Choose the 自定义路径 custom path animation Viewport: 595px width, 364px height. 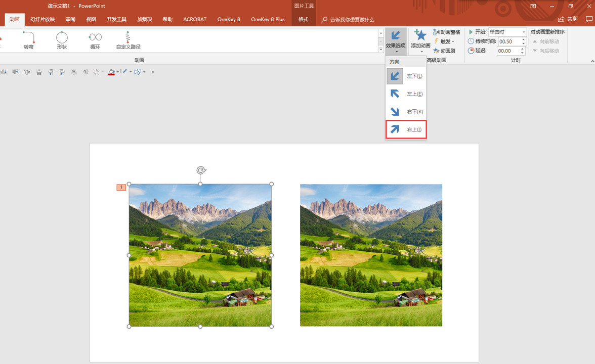click(x=129, y=40)
